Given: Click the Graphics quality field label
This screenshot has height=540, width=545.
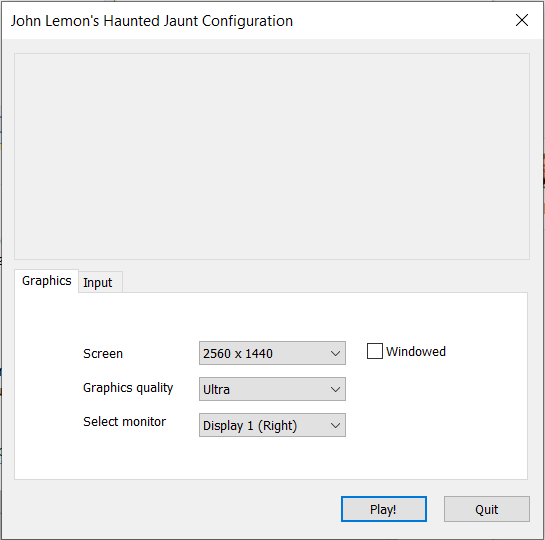Looking at the screenshot, I should tap(128, 388).
